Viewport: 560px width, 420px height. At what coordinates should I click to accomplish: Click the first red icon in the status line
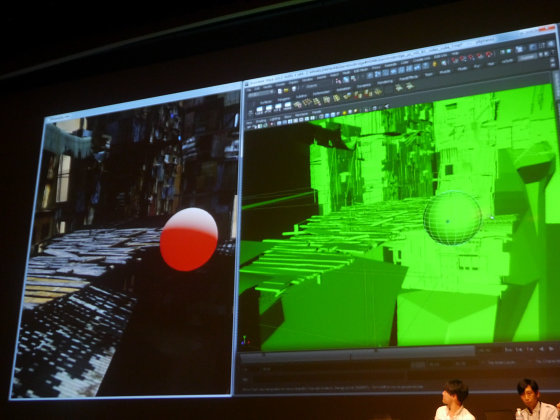[x=454, y=60]
